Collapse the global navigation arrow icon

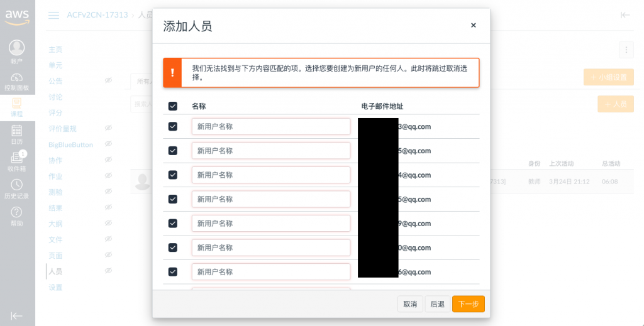coord(16,316)
